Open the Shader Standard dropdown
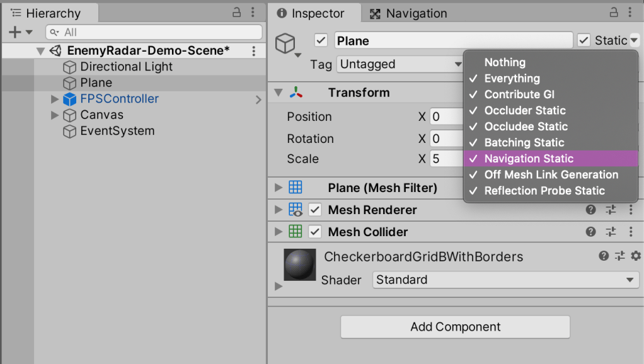This screenshot has width=644, height=364. click(x=505, y=280)
